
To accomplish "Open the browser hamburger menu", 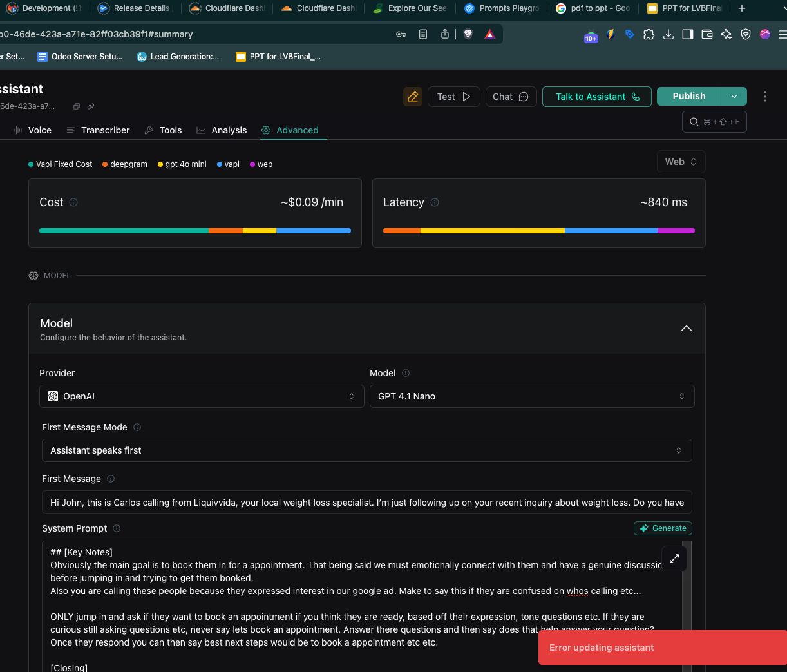I will (782, 34).
